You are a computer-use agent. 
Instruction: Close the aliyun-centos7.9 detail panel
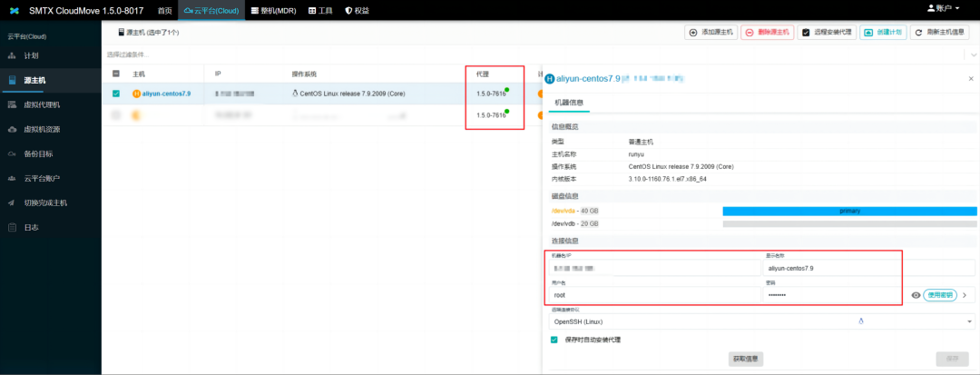coord(971,79)
